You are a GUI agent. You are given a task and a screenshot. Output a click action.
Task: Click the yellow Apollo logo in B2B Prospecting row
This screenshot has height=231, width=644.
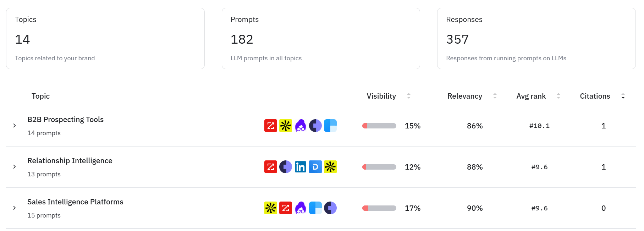coord(285,126)
